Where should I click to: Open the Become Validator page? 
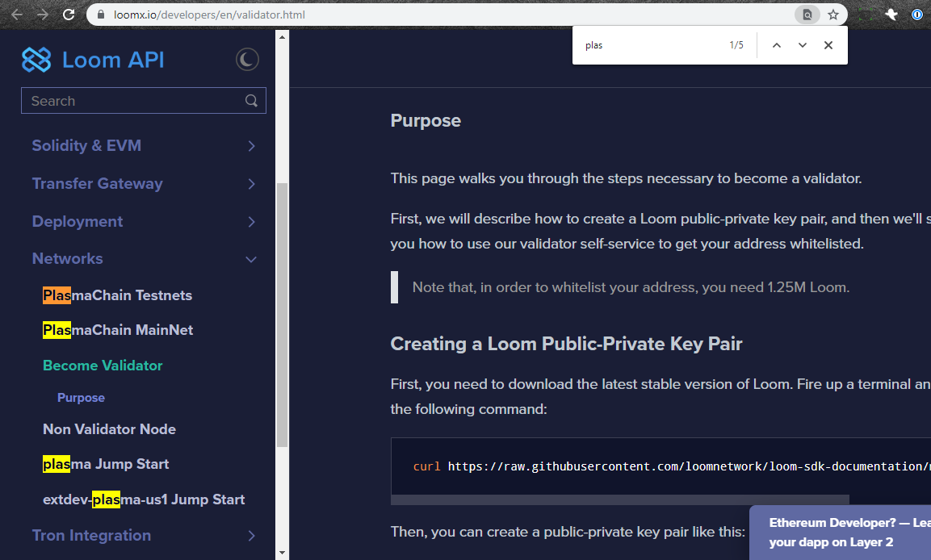pos(103,365)
